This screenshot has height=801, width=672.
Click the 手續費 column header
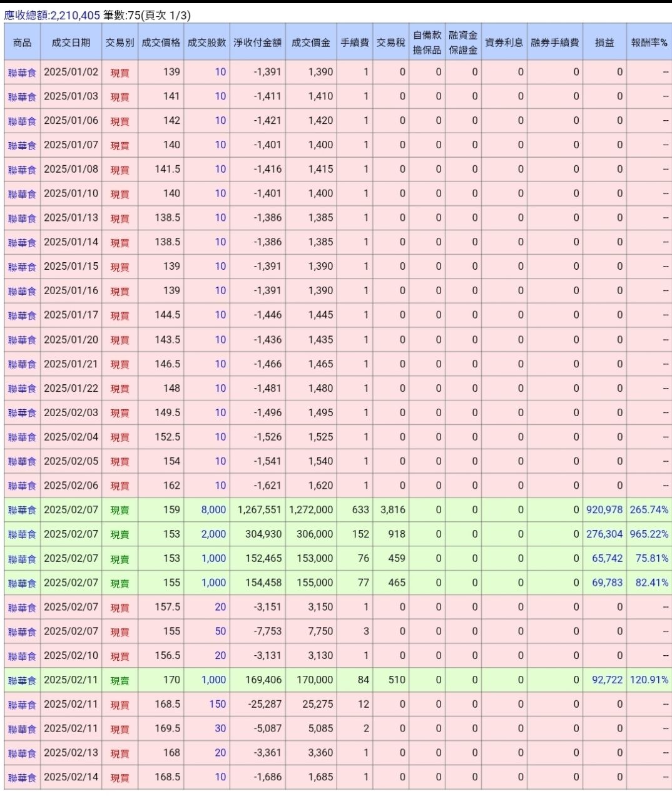pyautogui.click(x=354, y=43)
